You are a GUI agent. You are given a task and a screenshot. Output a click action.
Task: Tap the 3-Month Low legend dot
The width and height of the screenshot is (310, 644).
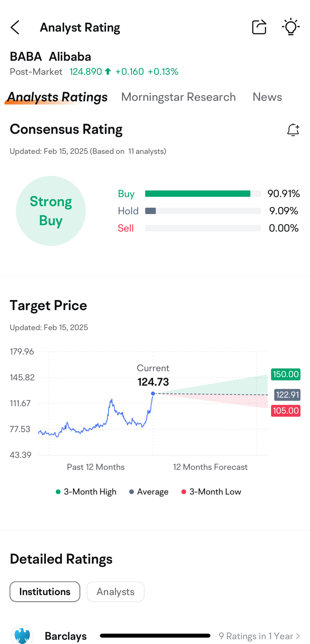point(184,492)
